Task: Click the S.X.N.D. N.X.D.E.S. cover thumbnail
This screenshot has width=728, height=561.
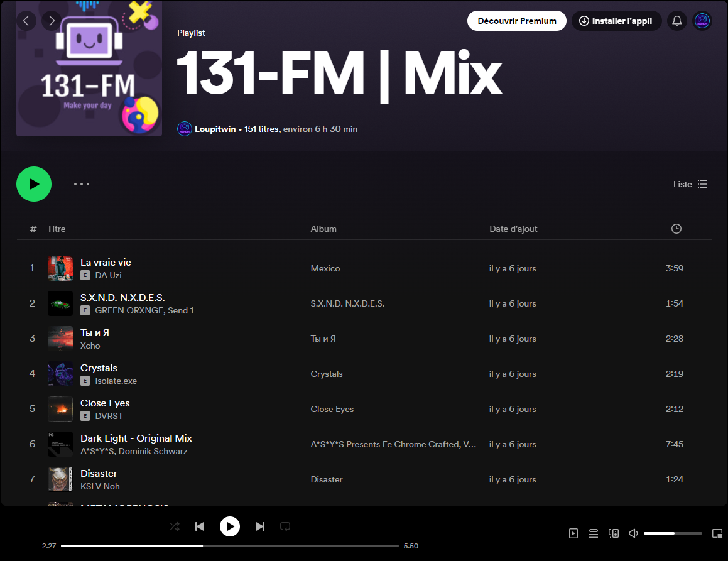Action: click(x=60, y=303)
